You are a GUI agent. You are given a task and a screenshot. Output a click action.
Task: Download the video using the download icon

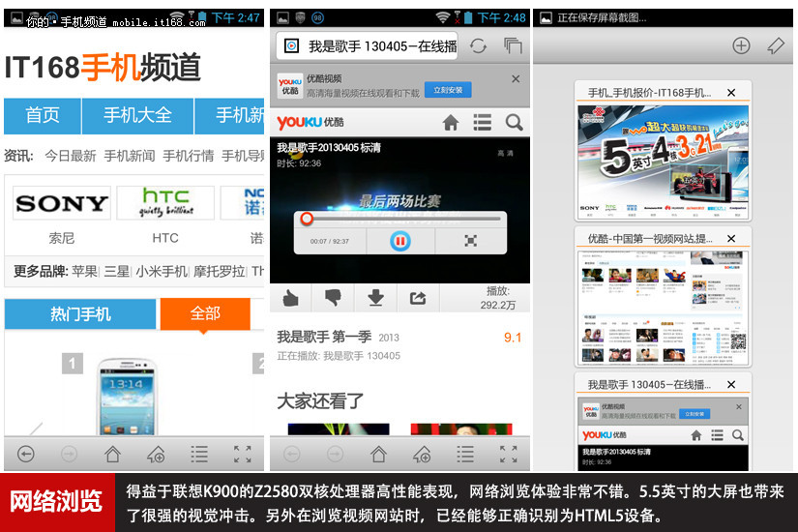point(375,298)
